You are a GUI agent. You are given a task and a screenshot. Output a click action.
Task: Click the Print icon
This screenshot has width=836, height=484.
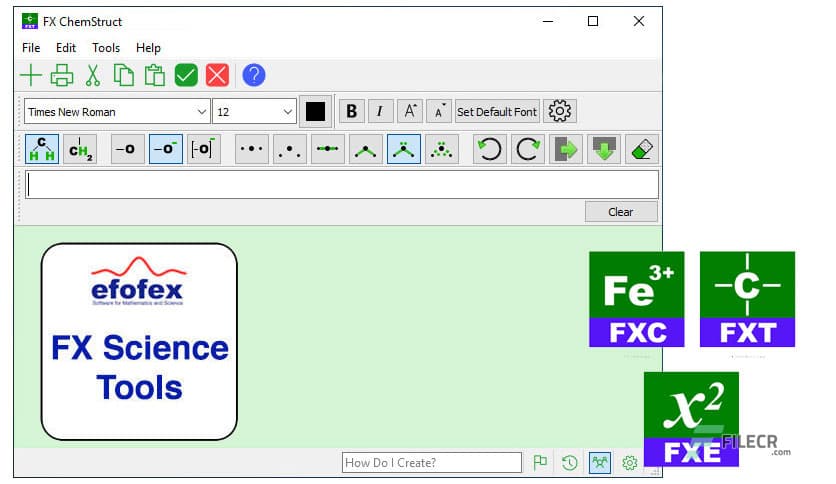(x=62, y=75)
